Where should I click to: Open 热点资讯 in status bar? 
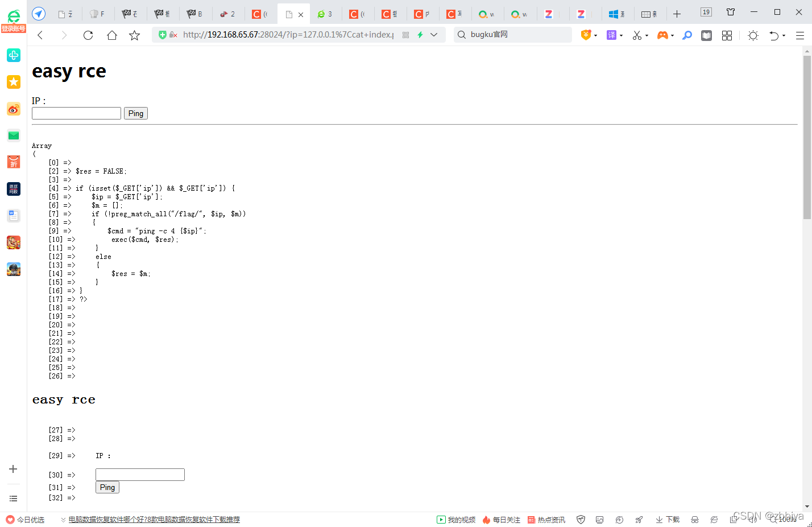546,520
